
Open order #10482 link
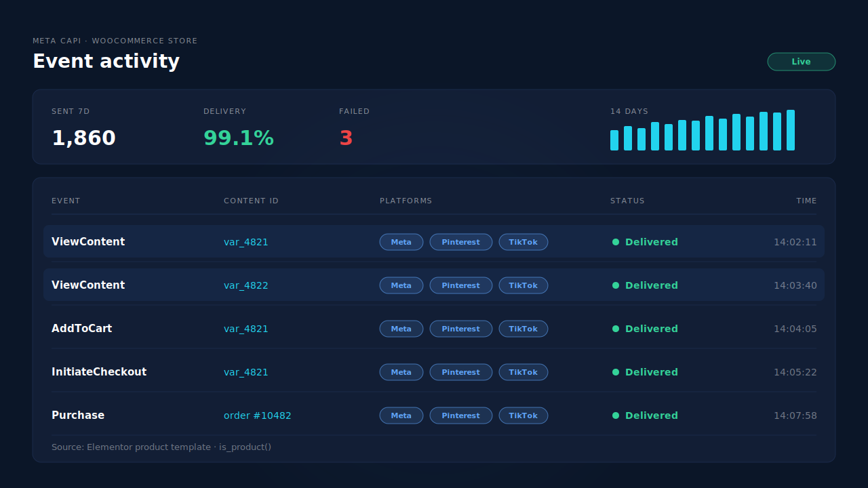pyautogui.click(x=258, y=415)
